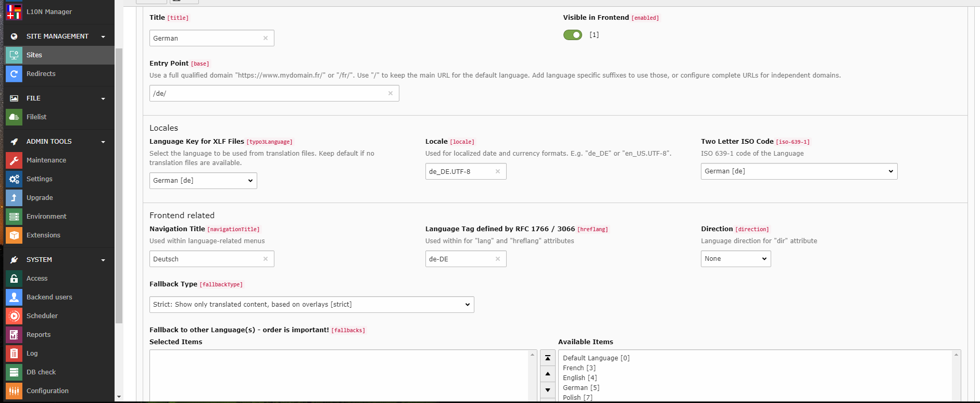
Task: Open Filelist module icon
Action: pyautogui.click(x=14, y=117)
